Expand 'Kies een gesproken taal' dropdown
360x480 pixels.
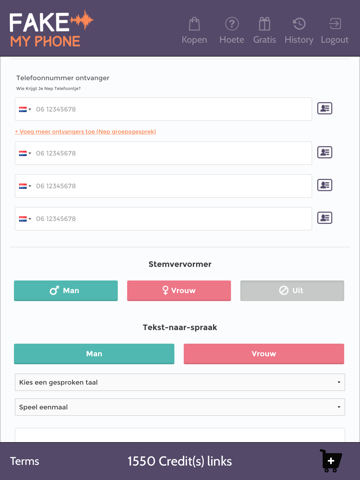[x=180, y=382]
